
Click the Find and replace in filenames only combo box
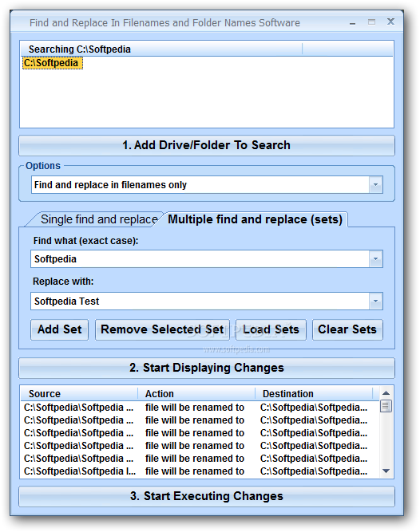[207, 185]
